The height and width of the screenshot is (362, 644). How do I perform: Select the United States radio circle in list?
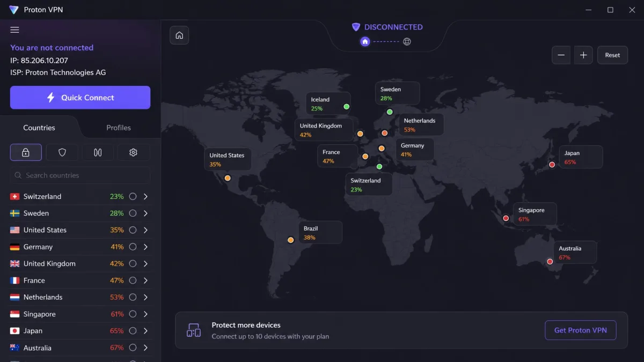pyautogui.click(x=133, y=230)
